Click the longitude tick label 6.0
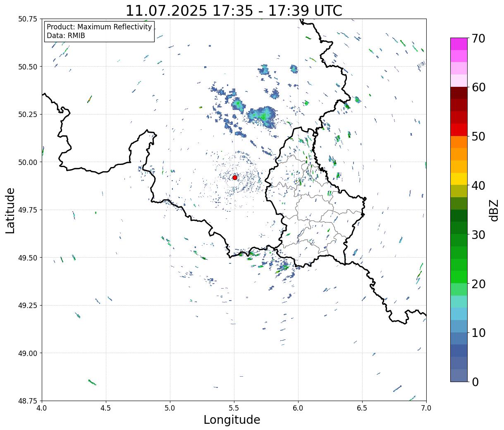504x430 pixels. pyautogui.click(x=298, y=408)
